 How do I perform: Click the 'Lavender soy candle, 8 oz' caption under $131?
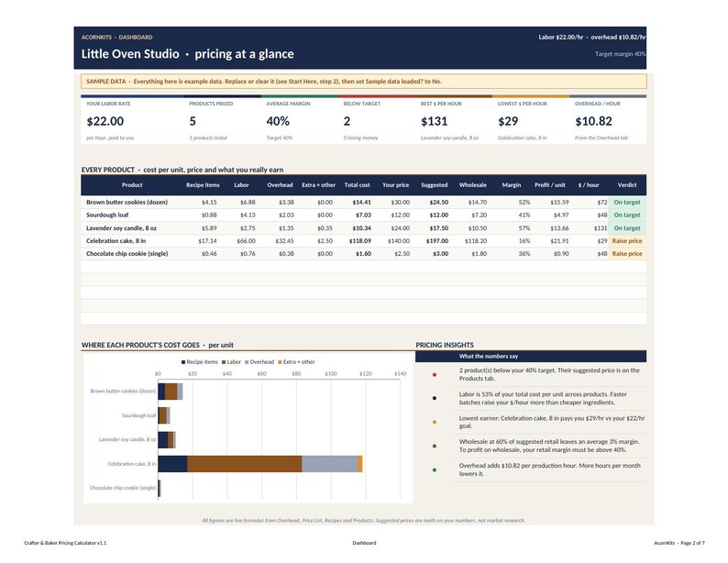pyautogui.click(x=449, y=138)
